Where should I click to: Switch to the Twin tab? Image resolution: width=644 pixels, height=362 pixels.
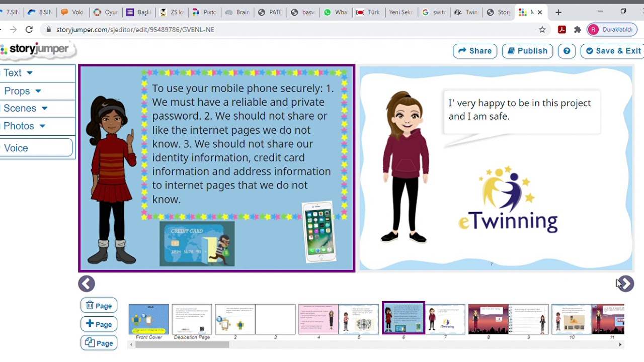coord(467,12)
